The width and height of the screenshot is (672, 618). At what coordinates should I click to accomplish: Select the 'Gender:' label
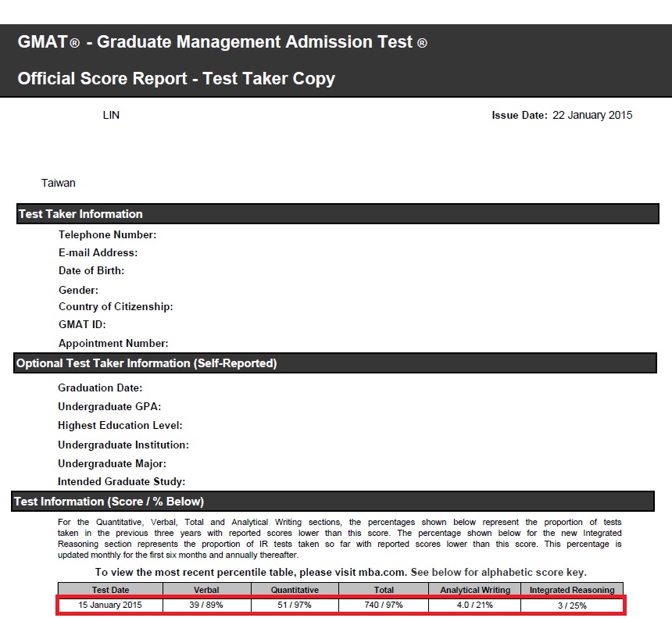pyautogui.click(x=78, y=290)
